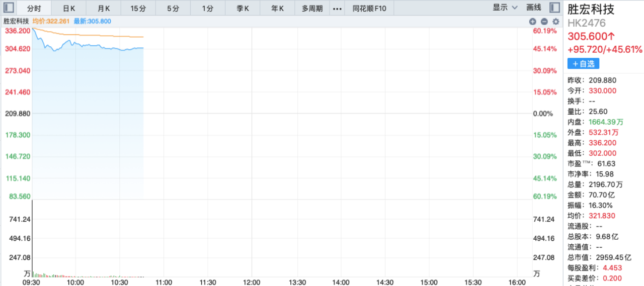Open the 年K chart tab
The height and width of the screenshot is (286, 644).
point(277,8)
